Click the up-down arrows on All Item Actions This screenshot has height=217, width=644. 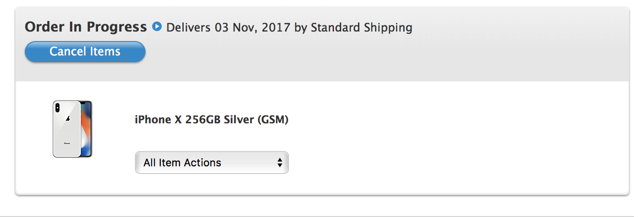280,163
